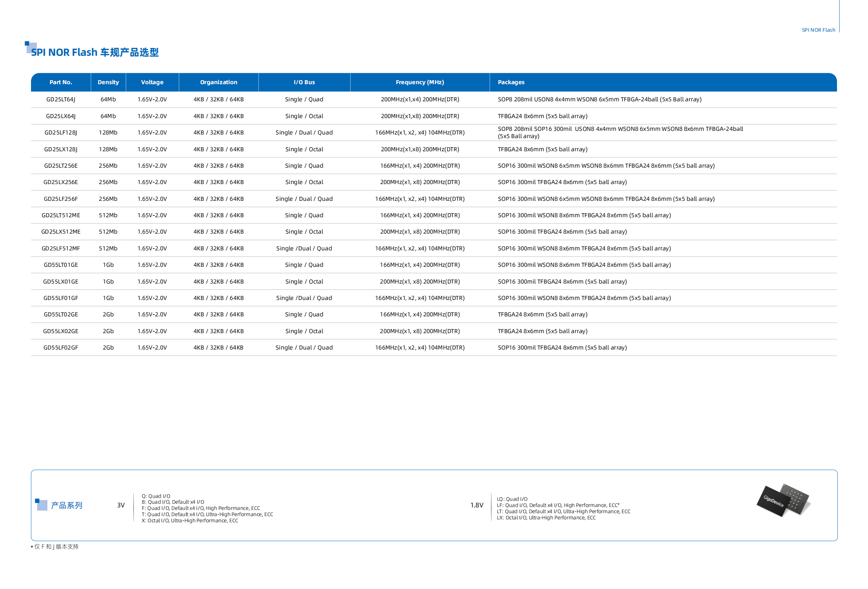This screenshot has height=589, width=868.
Task: Click the SPI NOR Flash header label
Action: tap(818, 30)
